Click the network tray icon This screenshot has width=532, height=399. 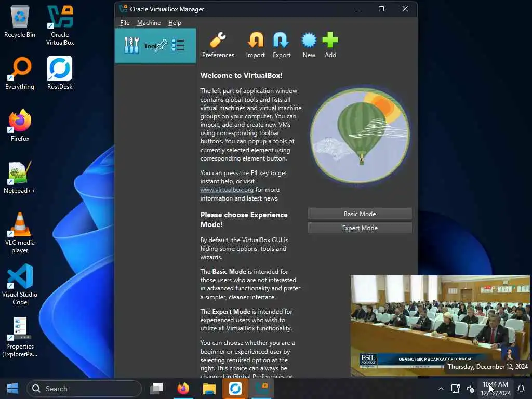pyautogui.click(x=455, y=389)
